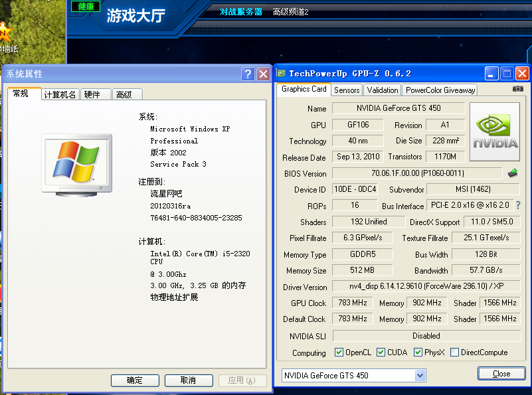
Task: Click the 确定 button
Action: click(x=135, y=380)
